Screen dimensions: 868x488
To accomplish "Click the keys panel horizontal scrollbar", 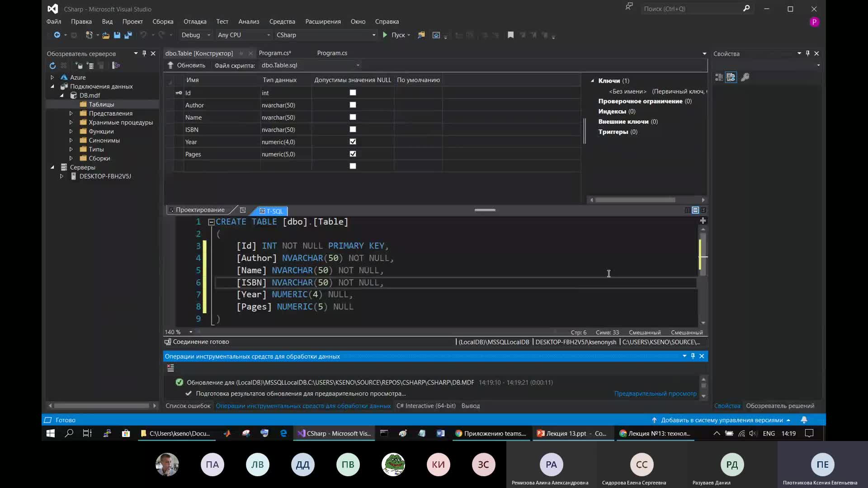I will coord(635,200).
